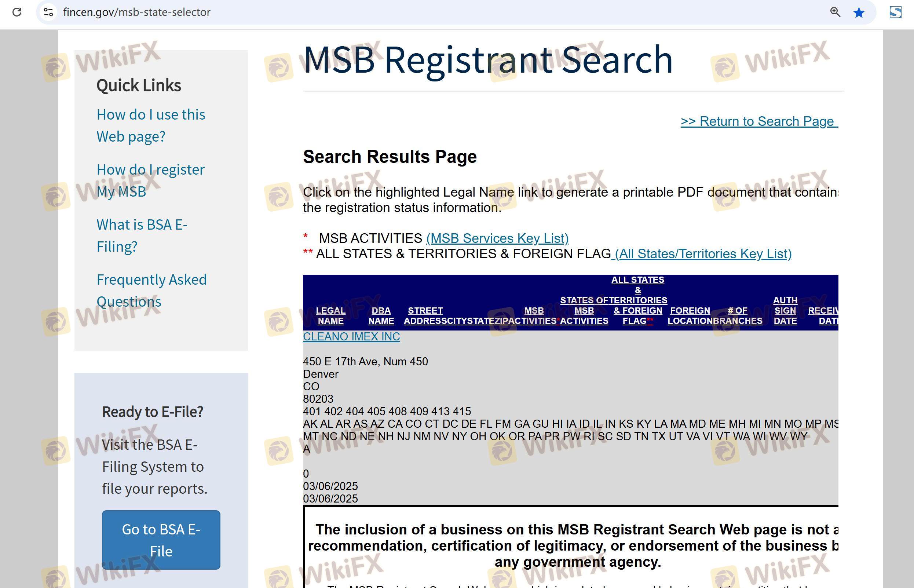The height and width of the screenshot is (588, 914).
Task: Select the address text '450 E 17th Ave, Num 450'
Action: 365,361
